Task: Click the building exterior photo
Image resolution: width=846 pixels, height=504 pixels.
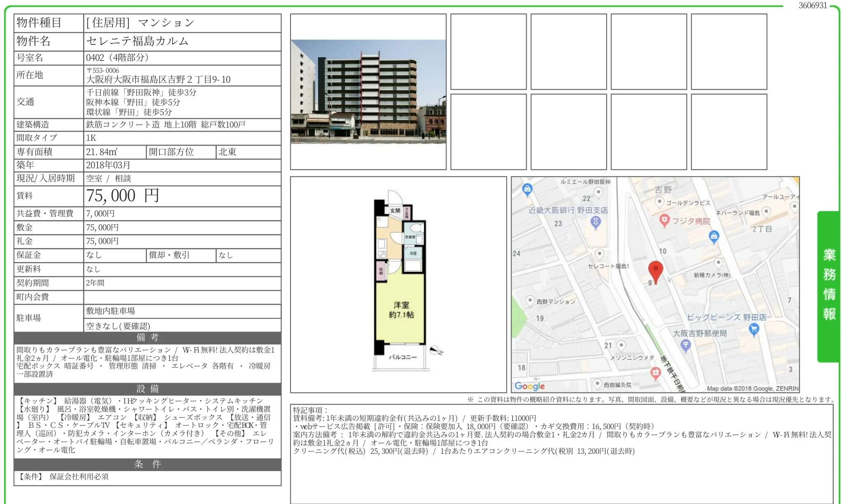Action: [368, 91]
